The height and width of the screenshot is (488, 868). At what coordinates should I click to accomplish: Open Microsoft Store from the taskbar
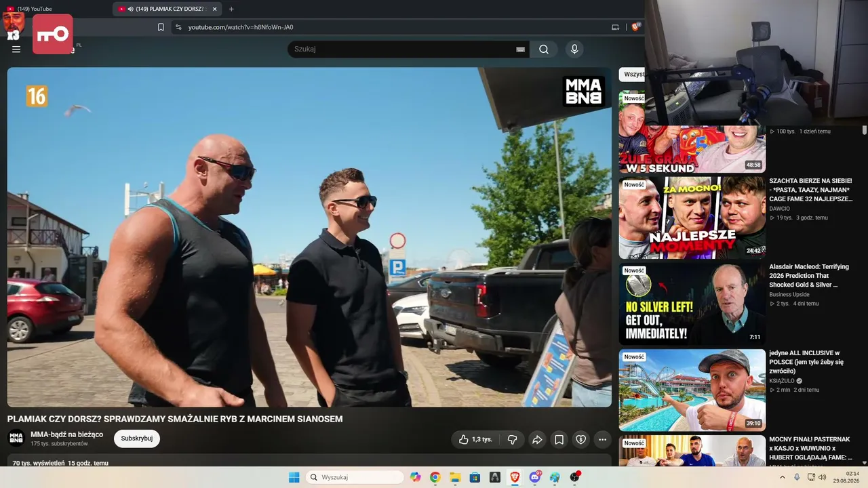(475, 477)
